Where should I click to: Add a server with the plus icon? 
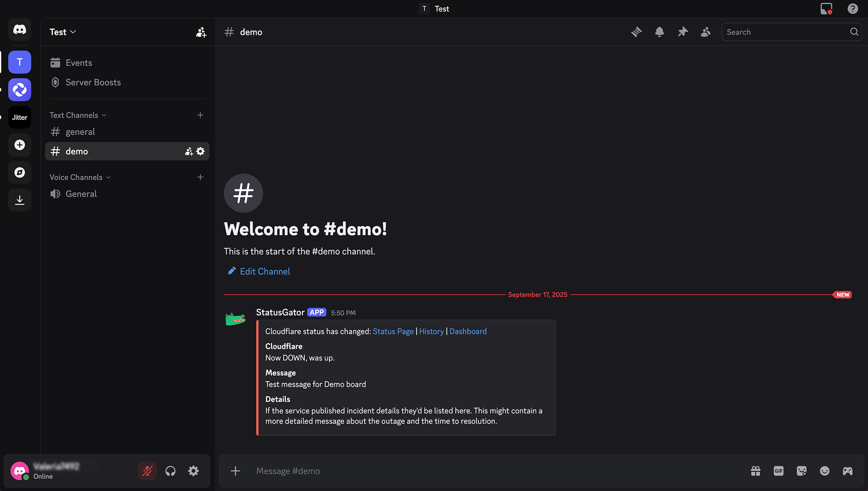(20, 145)
